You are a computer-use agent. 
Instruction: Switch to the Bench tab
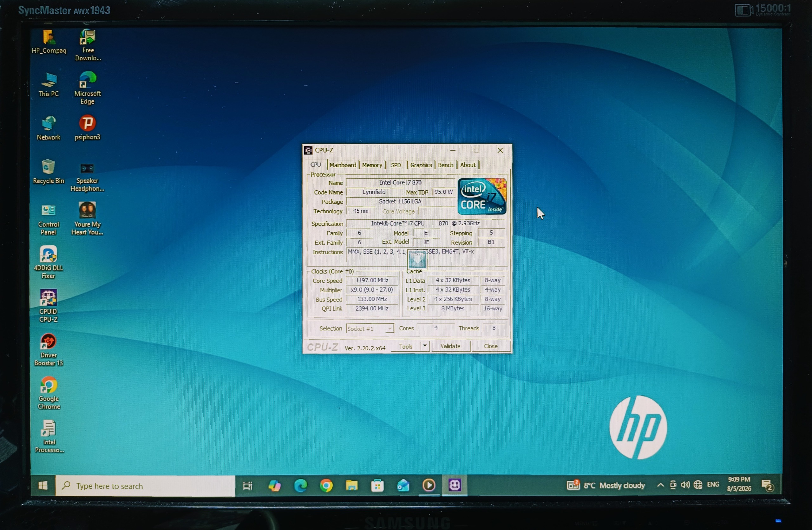pos(446,165)
